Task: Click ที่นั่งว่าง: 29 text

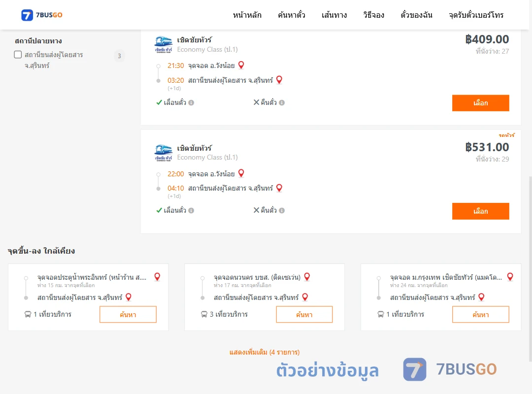Action: tap(492, 159)
